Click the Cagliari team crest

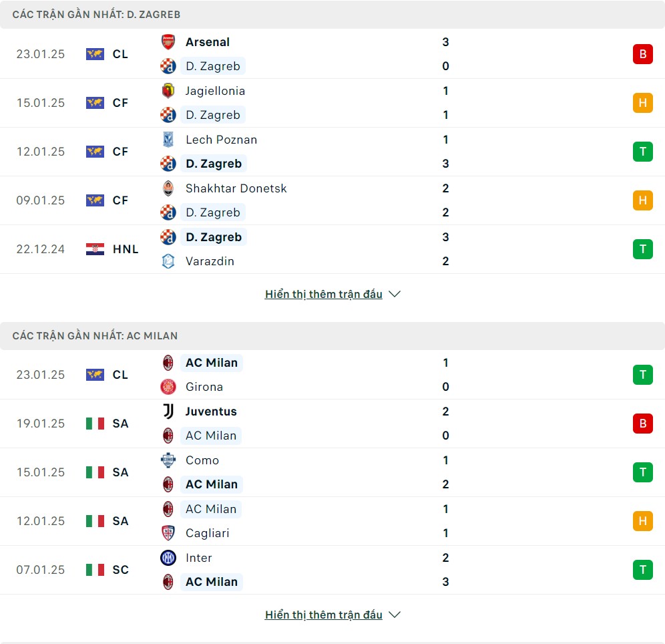pyautogui.click(x=168, y=533)
